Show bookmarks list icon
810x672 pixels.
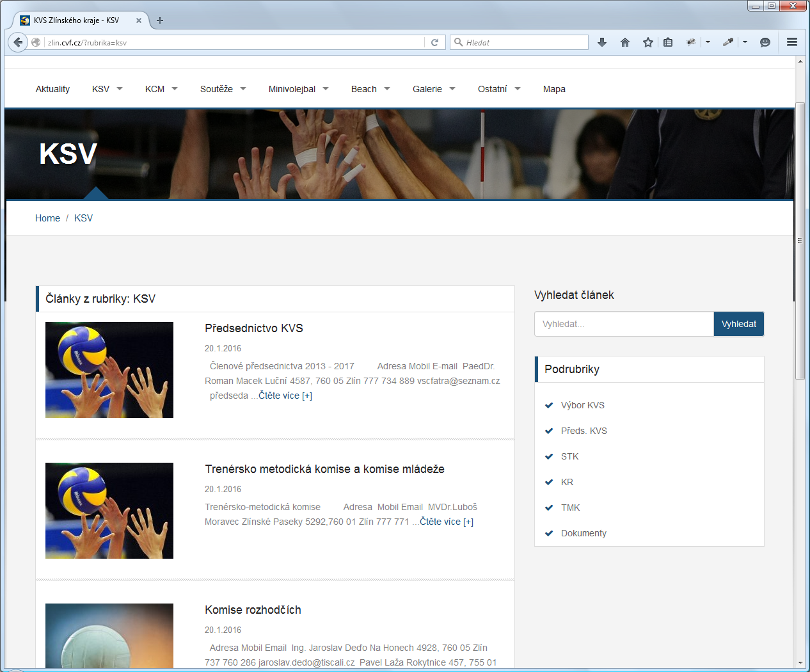[668, 42]
